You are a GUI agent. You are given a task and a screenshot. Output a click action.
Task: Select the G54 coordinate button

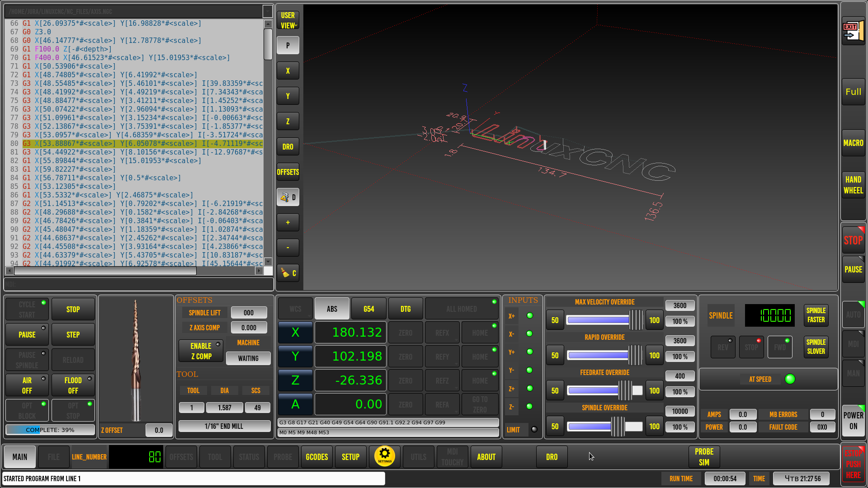pos(369,309)
